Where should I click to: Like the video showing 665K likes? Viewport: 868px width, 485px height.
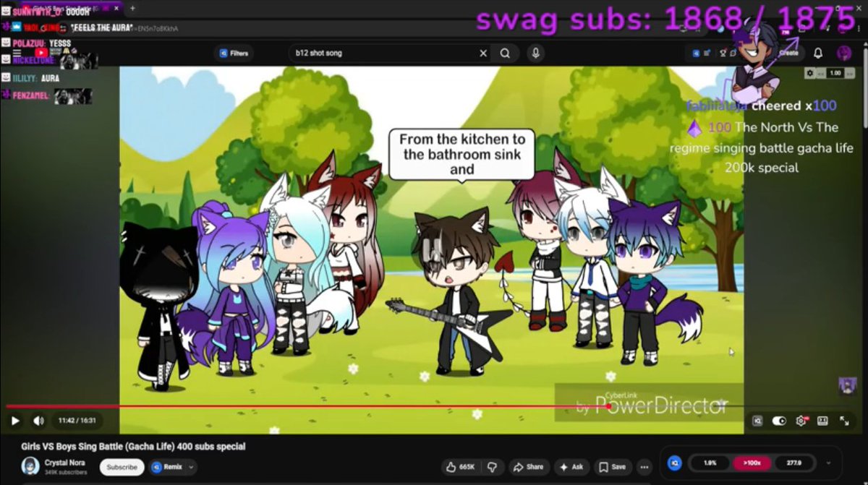click(460, 467)
